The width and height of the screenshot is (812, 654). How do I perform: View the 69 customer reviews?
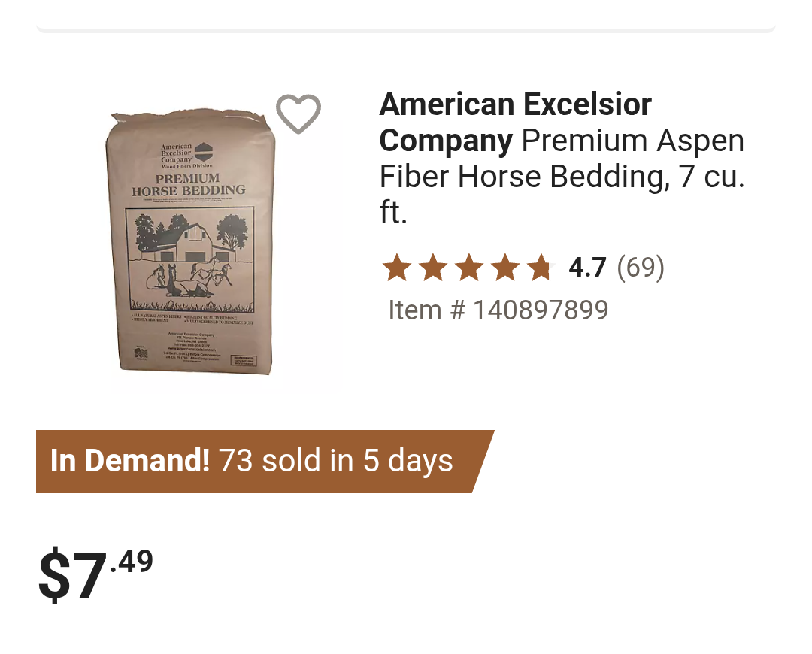coord(641,267)
